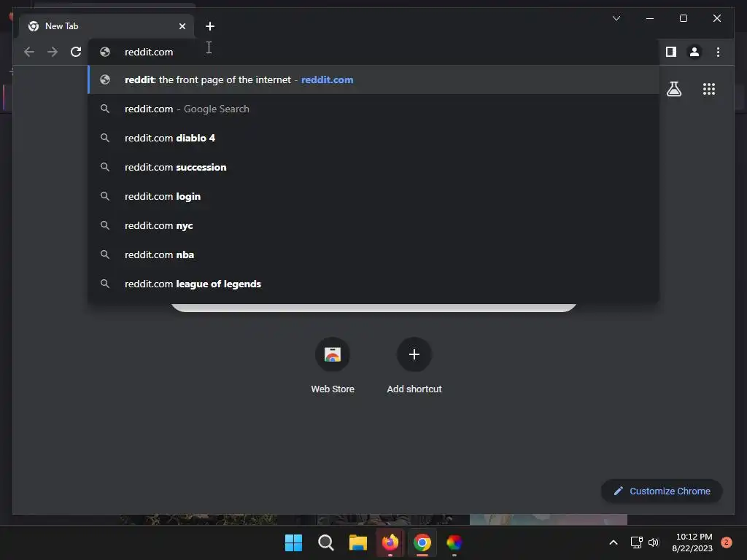This screenshot has height=560, width=747.
Task: Select the New Tab tab
Action: (x=107, y=26)
